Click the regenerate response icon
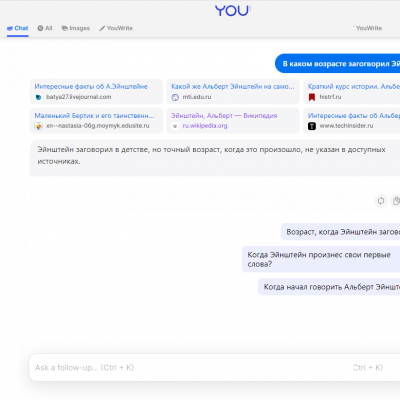 coord(381,201)
